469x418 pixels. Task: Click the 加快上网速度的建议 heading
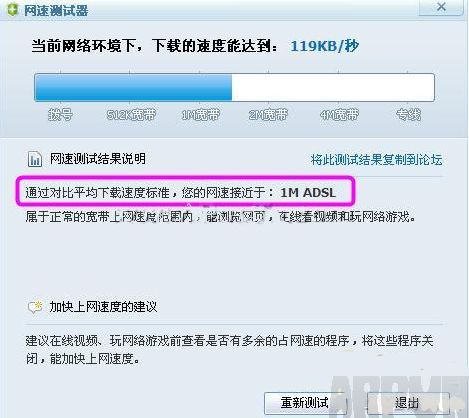point(103,307)
